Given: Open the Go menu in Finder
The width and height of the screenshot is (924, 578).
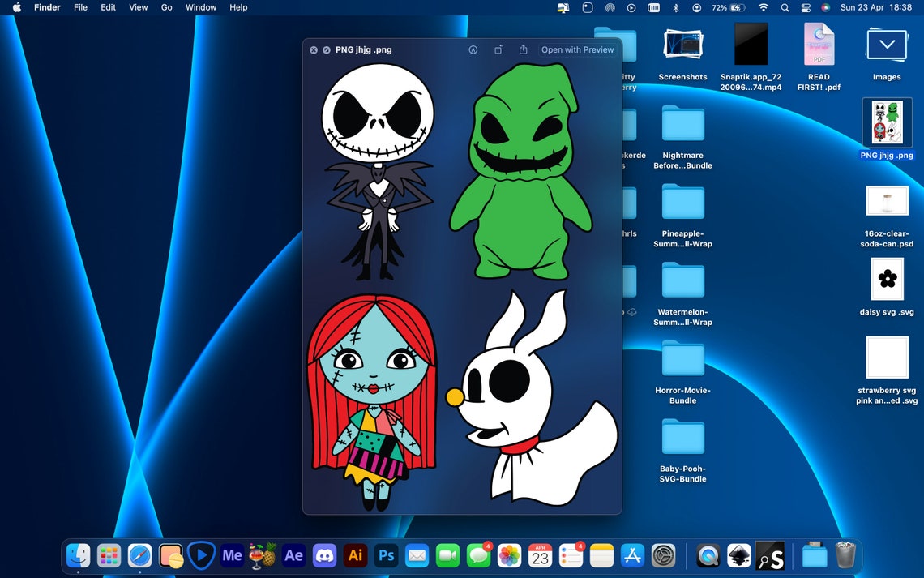Looking at the screenshot, I should [x=166, y=7].
